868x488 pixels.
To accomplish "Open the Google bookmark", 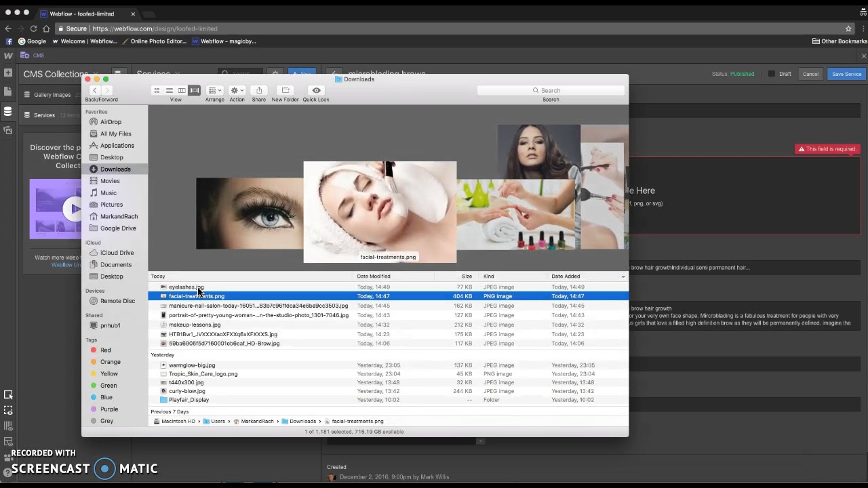I will pyautogui.click(x=32, y=41).
